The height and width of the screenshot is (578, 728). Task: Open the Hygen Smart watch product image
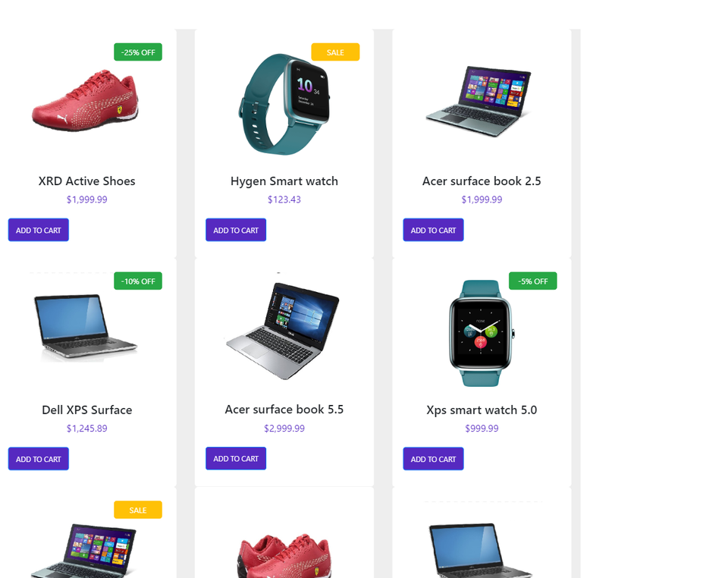284,104
